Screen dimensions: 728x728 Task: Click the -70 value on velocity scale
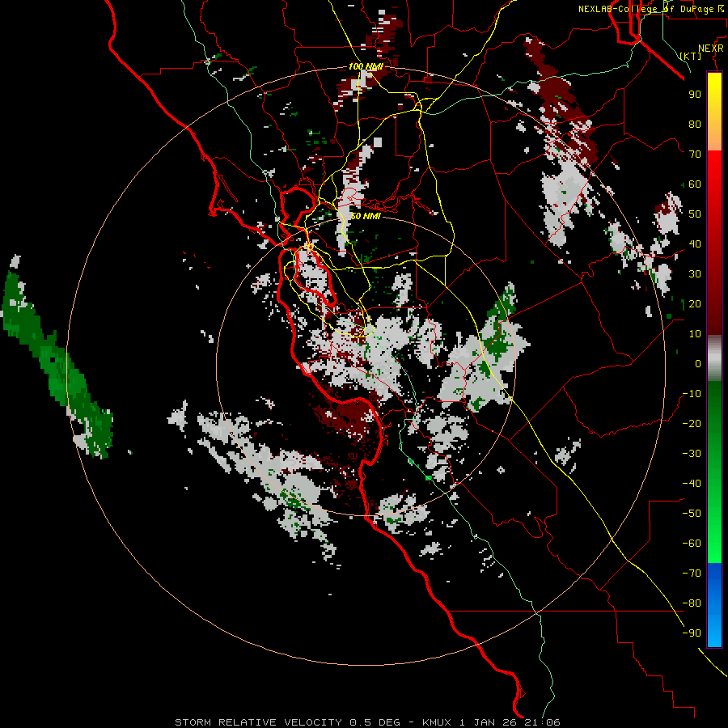pyautogui.click(x=692, y=574)
